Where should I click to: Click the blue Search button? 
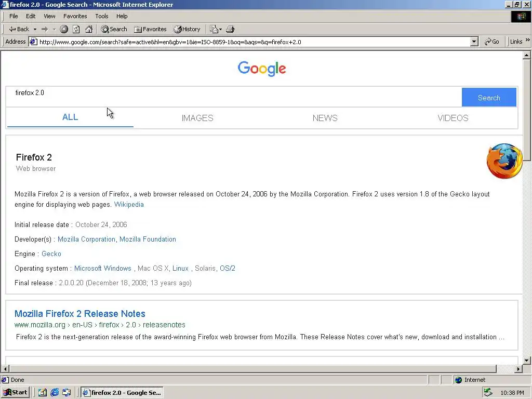[489, 97]
